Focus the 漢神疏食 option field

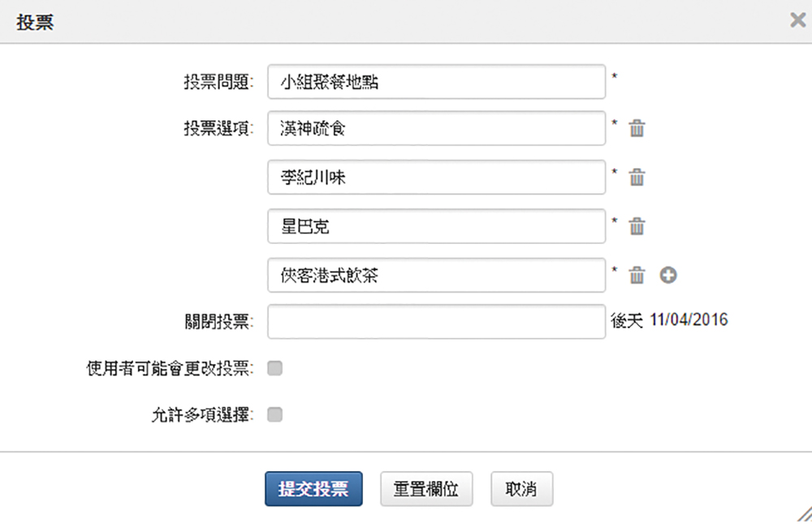[437, 128]
